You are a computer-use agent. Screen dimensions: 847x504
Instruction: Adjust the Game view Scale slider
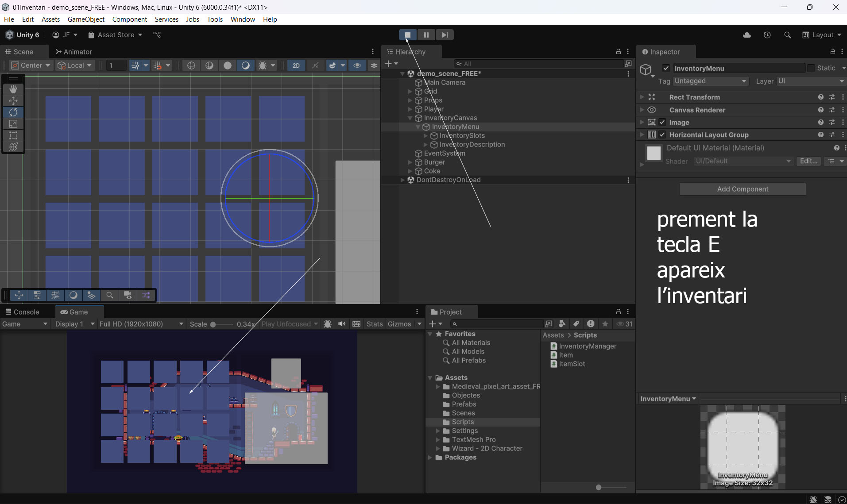pos(213,324)
